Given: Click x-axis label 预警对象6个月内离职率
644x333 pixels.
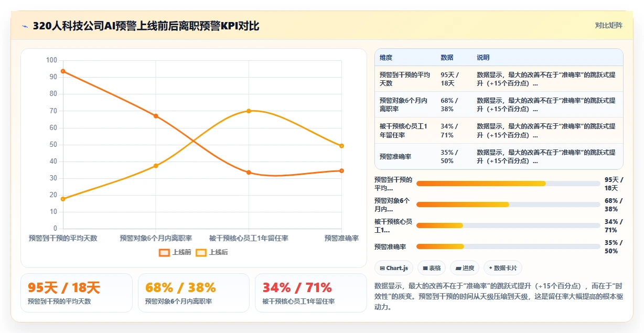Looking at the screenshot, I should click(x=156, y=238).
